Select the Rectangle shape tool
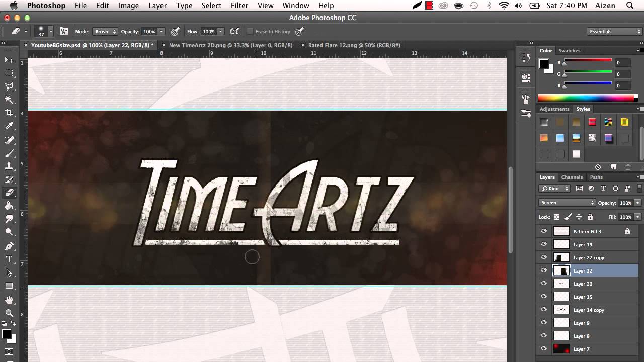 (x=9, y=286)
